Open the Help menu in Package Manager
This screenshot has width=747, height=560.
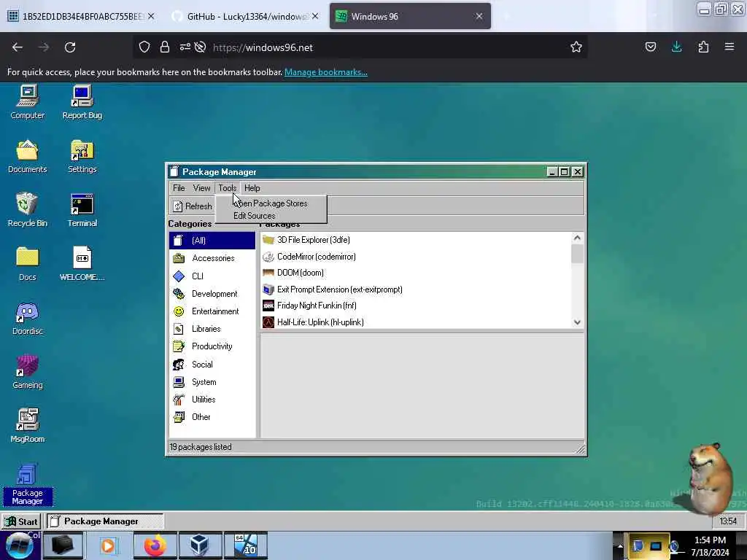[x=252, y=188]
